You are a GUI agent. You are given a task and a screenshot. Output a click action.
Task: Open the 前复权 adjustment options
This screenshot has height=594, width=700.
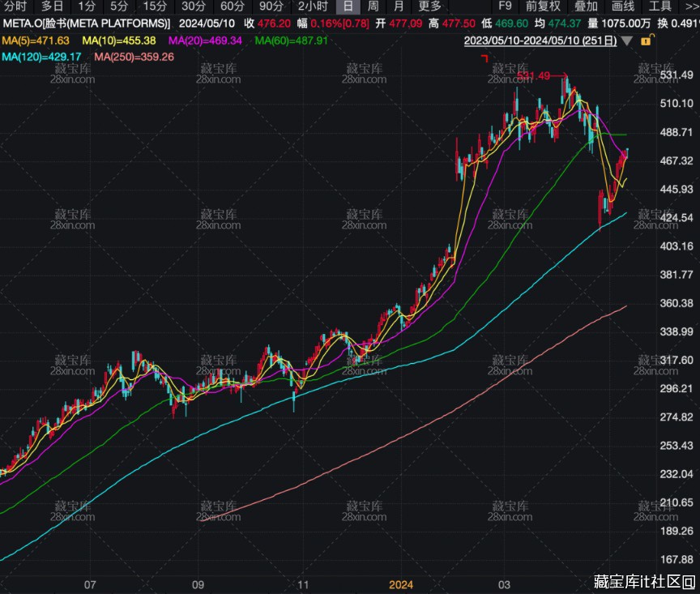(x=543, y=6)
